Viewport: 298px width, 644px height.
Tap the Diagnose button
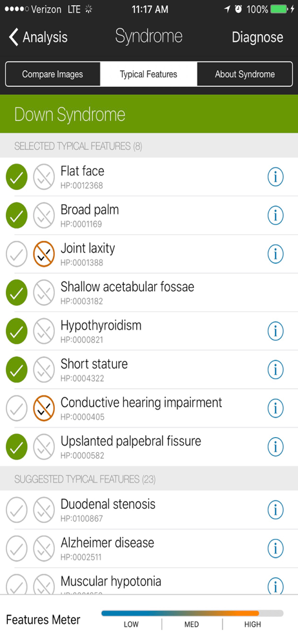(x=257, y=37)
